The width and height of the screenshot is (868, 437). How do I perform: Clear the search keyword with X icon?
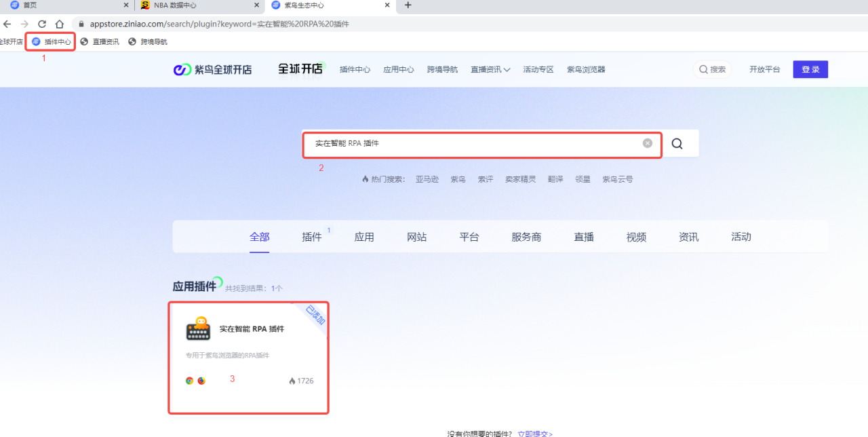click(x=648, y=143)
